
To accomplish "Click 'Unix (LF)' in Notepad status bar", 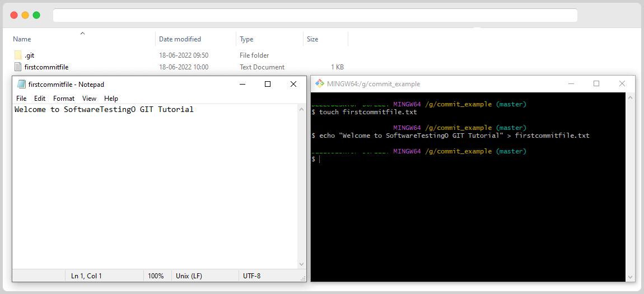I will pyautogui.click(x=189, y=276).
